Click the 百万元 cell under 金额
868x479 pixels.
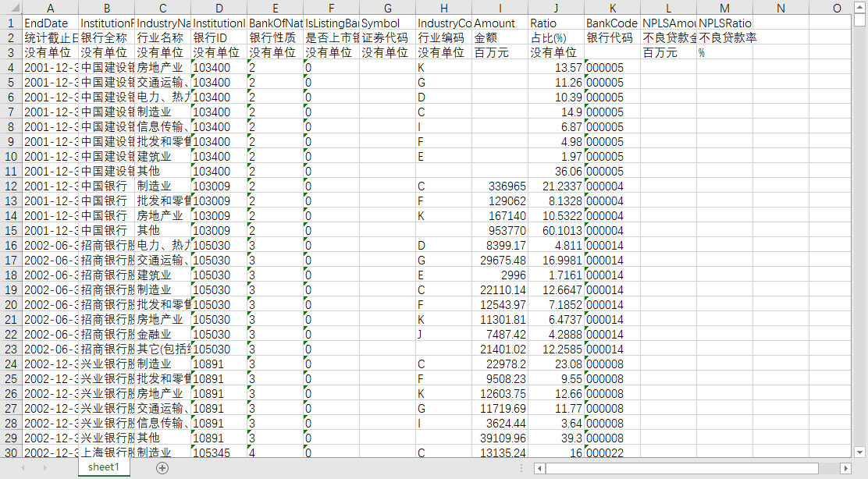click(500, 52)
